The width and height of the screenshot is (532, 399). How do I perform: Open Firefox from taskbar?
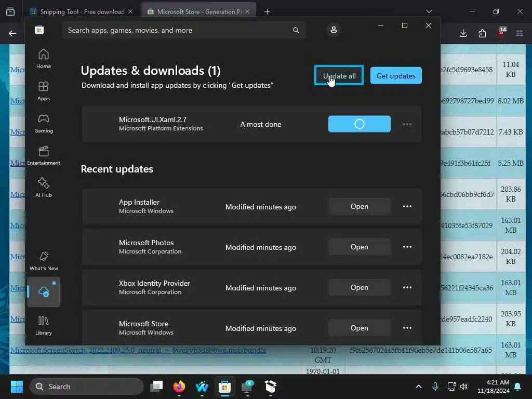[179, 387]
